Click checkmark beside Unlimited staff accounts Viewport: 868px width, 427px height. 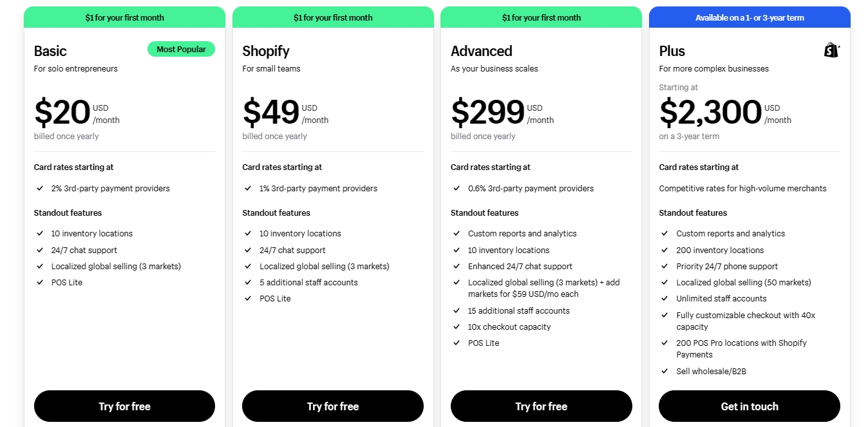(665, 299)
